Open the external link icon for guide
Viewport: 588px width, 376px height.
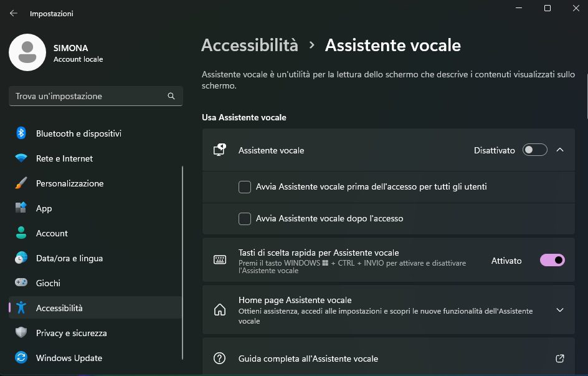[560, 359]
